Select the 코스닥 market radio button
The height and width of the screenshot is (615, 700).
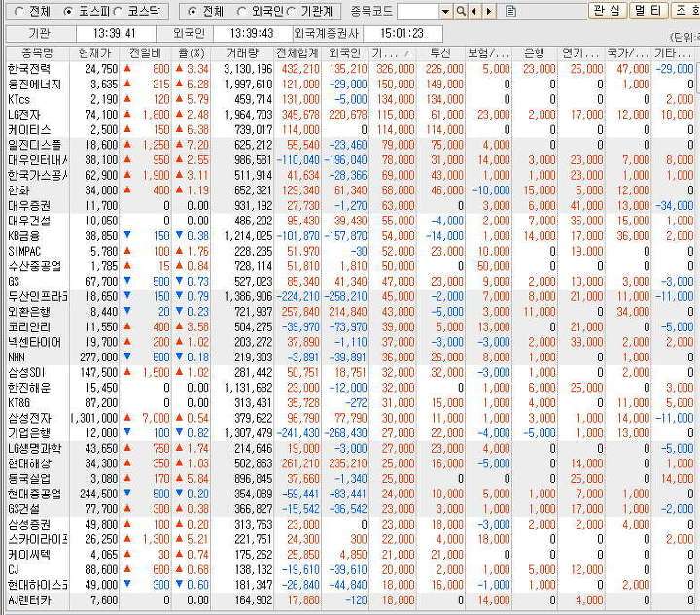point(118,12)
